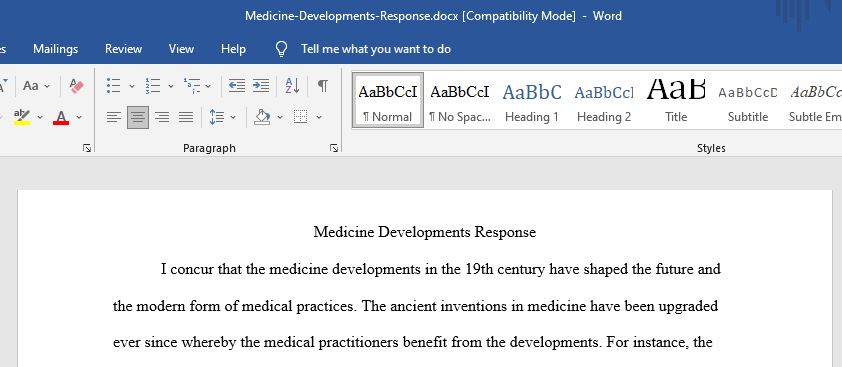
Task: Decrease the paragraph indent
Action: click(237, 85)
